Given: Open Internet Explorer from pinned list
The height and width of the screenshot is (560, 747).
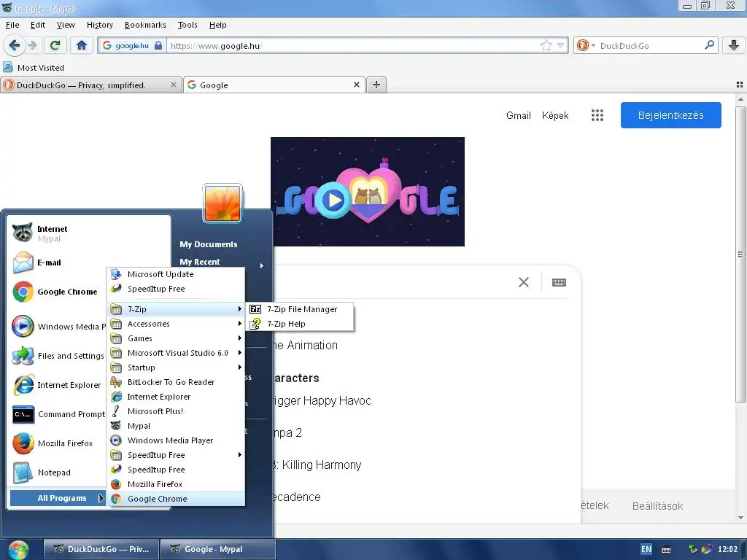Looking at the screenshot, I should tap(58, 385).
